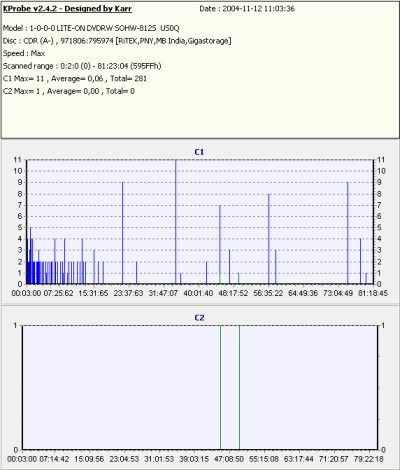Click C1 x-axis label 15:31:65

93,293
